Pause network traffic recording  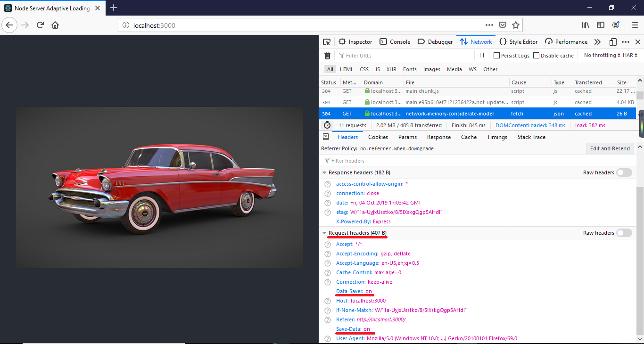coord(481,55)
